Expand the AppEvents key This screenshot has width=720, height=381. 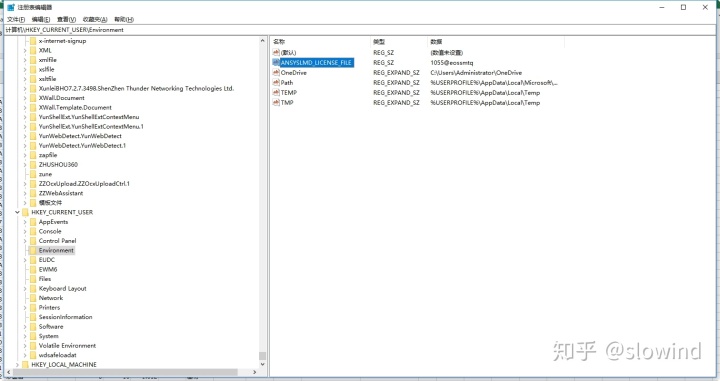tap(25, 222)
